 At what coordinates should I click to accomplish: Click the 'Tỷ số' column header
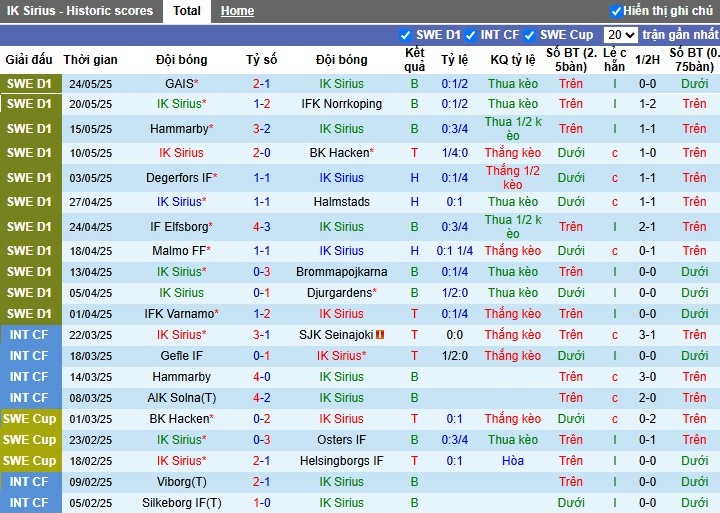pyautogui.click(x=262, y=60)
